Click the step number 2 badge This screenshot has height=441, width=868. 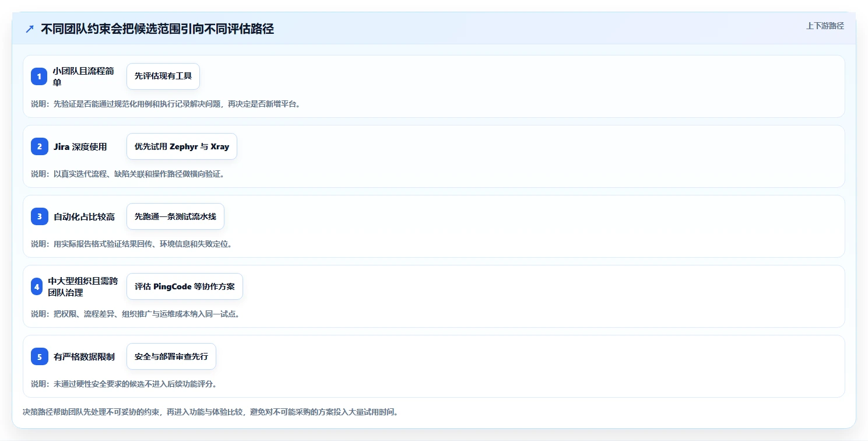point(39,146)
